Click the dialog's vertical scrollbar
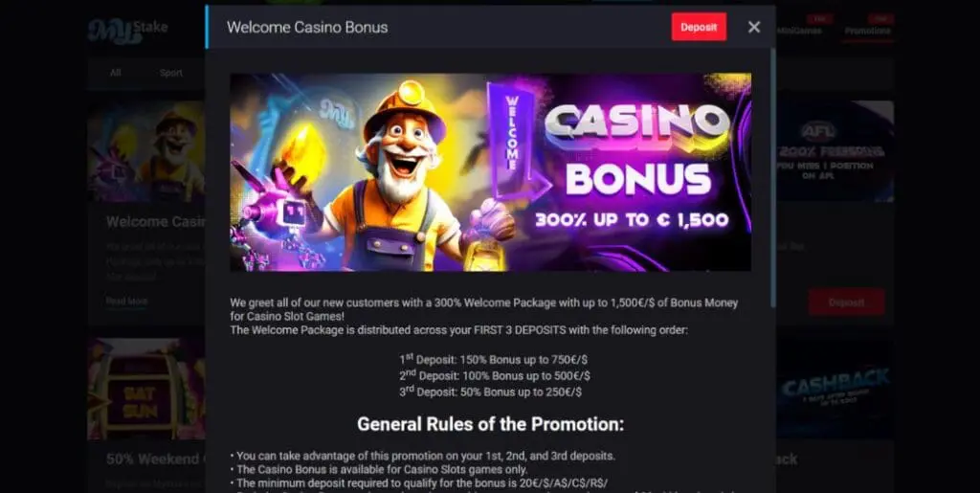This screenshot has height=493, width=980. coord(772,177)
